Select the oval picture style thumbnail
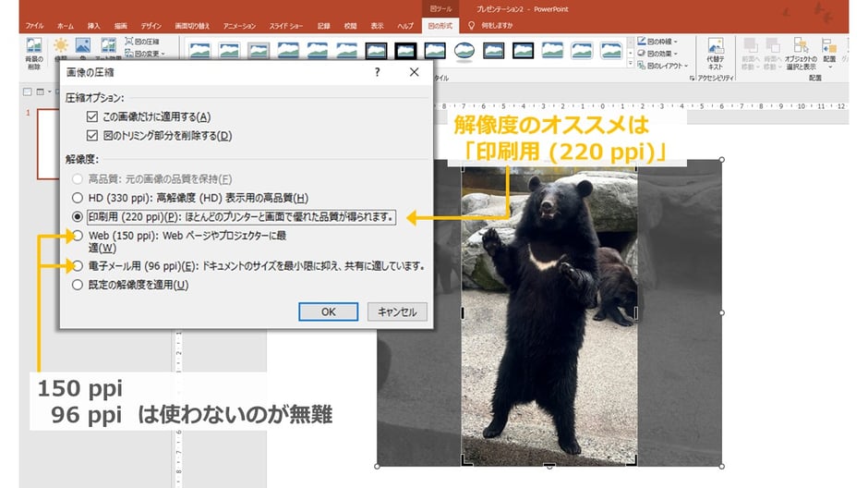Viewport: 868px width, 488px height. (464, 51)
